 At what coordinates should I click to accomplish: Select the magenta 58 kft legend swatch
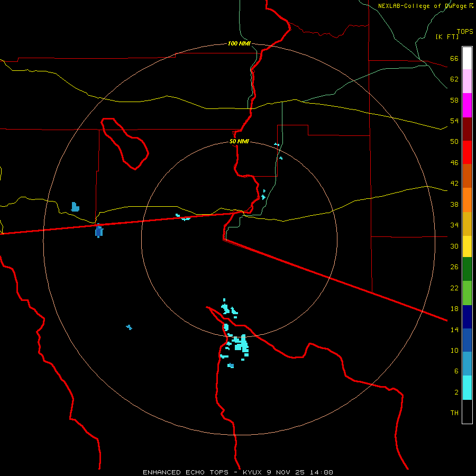click(467, 105)
